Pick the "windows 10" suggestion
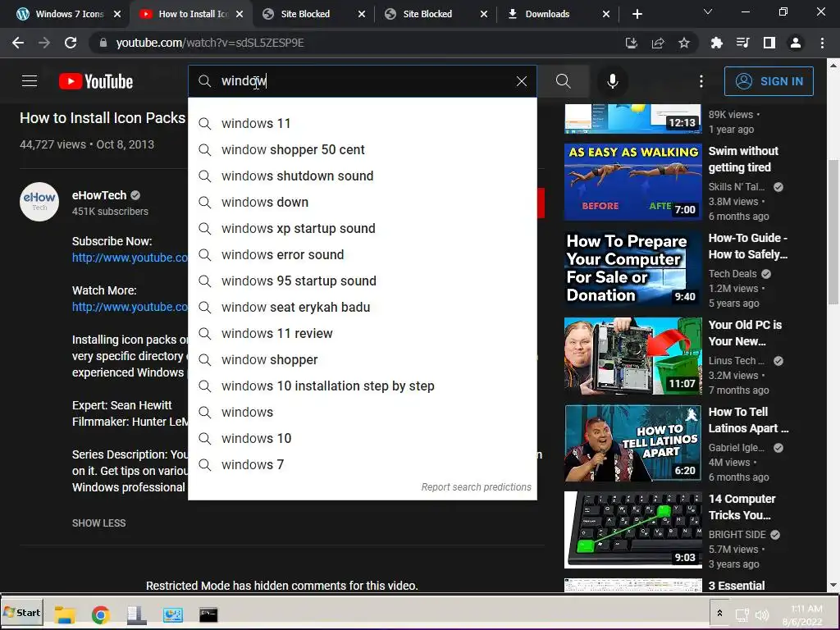The width and height of the screenshot is (840, 630). 362,438
